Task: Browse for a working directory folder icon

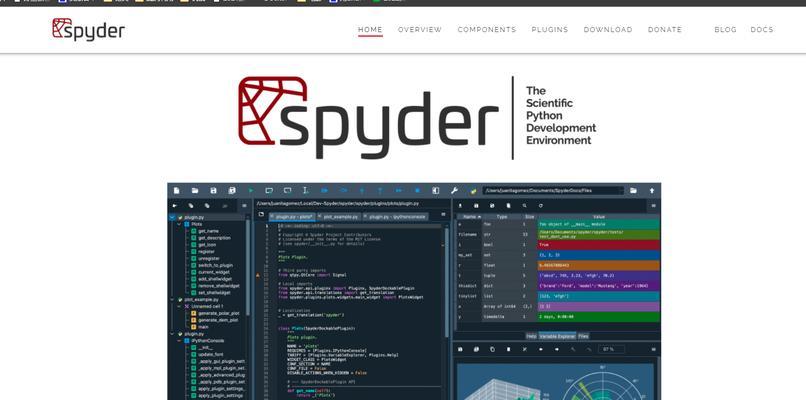Action: (x=633, y=190)
